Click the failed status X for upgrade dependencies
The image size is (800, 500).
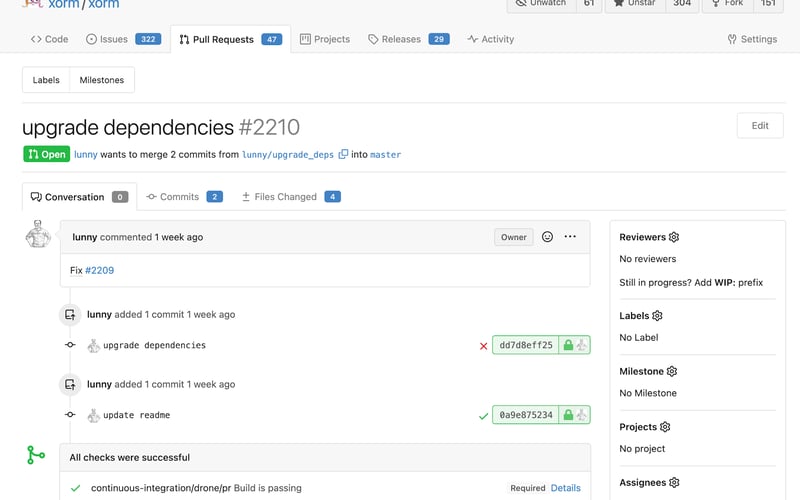pos(484,346)
